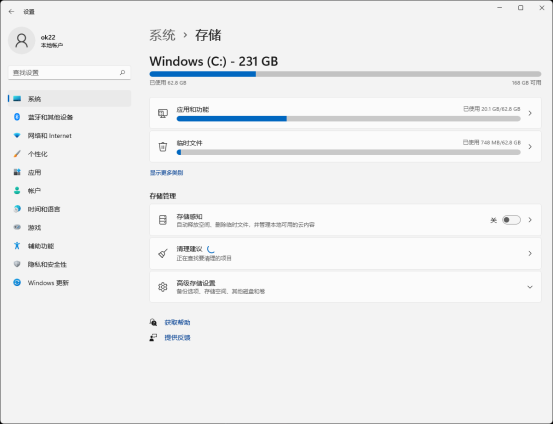
Task: Click the 存储感知 title text
Action: pos(189,217)
